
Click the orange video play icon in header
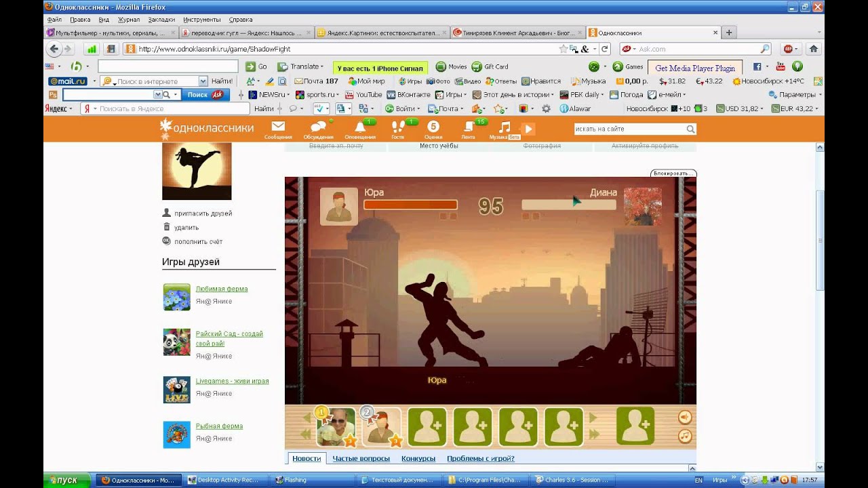(528, 129)
